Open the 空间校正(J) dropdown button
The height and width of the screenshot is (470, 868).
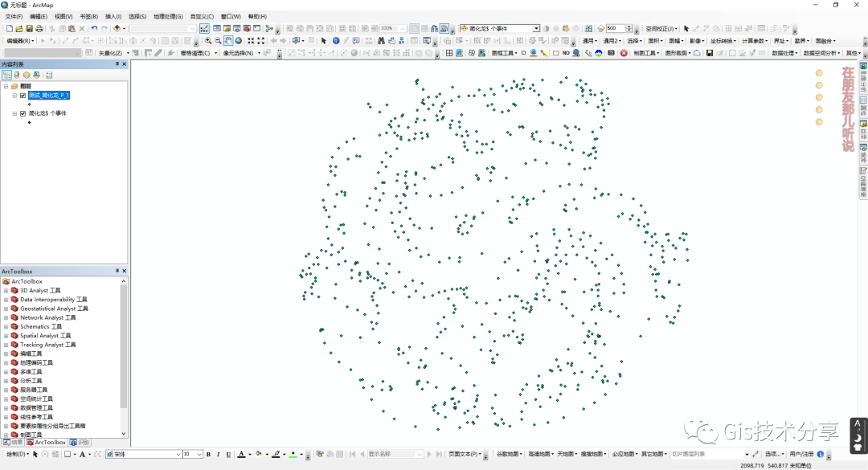coord(661,28)
